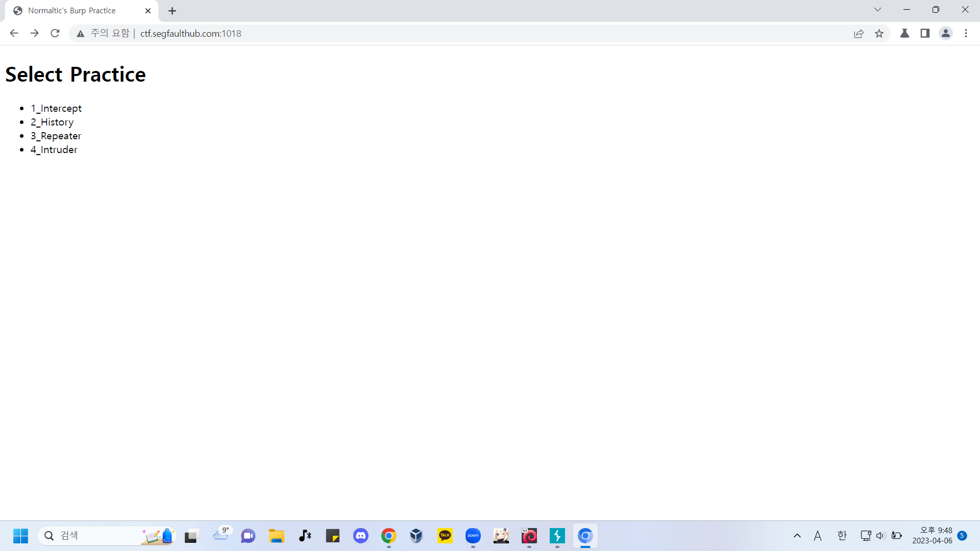
Task: Bookmark this page with star icon
Action: [x=879, y=34]
